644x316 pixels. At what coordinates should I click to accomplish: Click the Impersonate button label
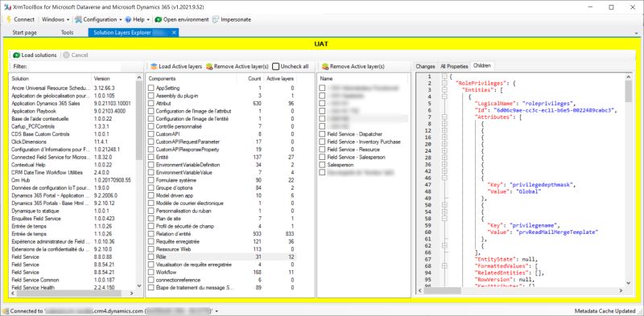point(236,19)
